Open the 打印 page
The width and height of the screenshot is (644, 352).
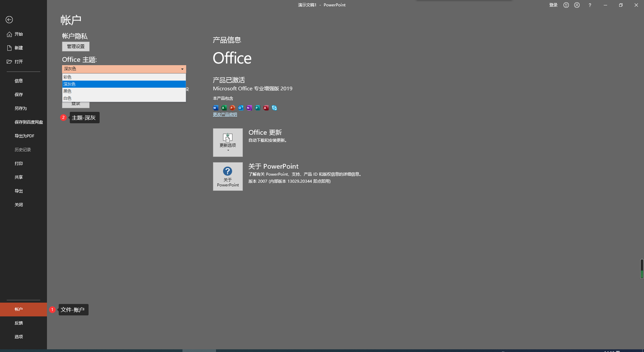click(x=19, y=164)
